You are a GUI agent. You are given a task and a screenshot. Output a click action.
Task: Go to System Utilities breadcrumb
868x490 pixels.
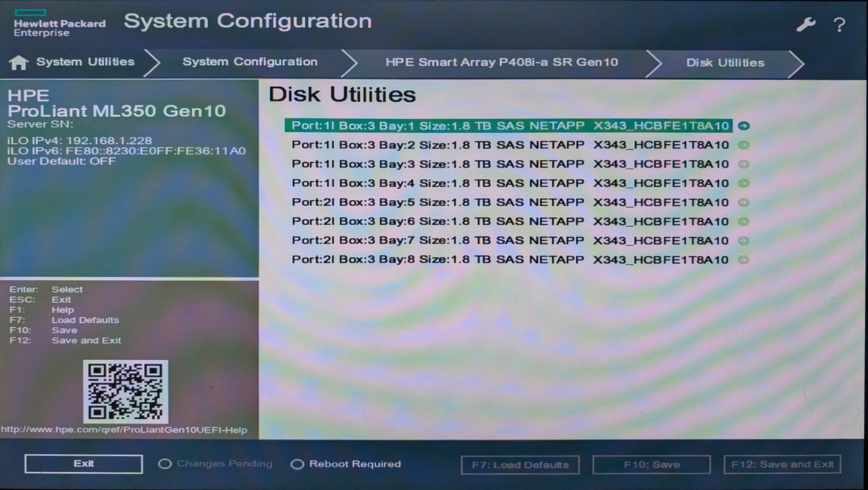pyautogui.click(x=85, y=62)
